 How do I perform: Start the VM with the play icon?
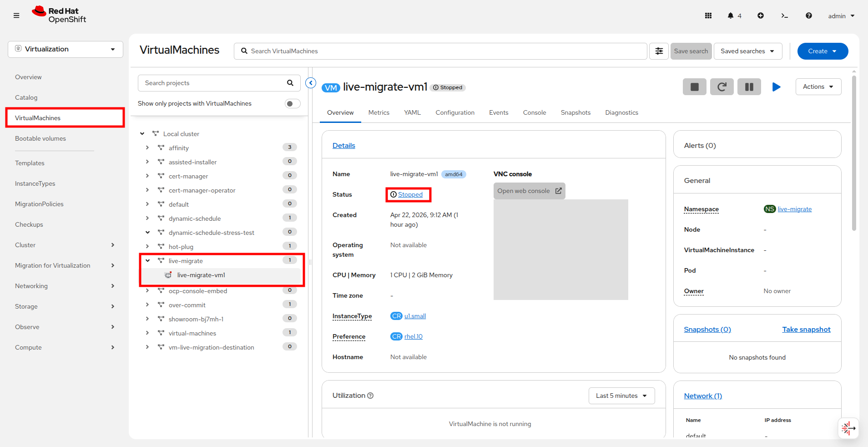[x=776, y=86]
